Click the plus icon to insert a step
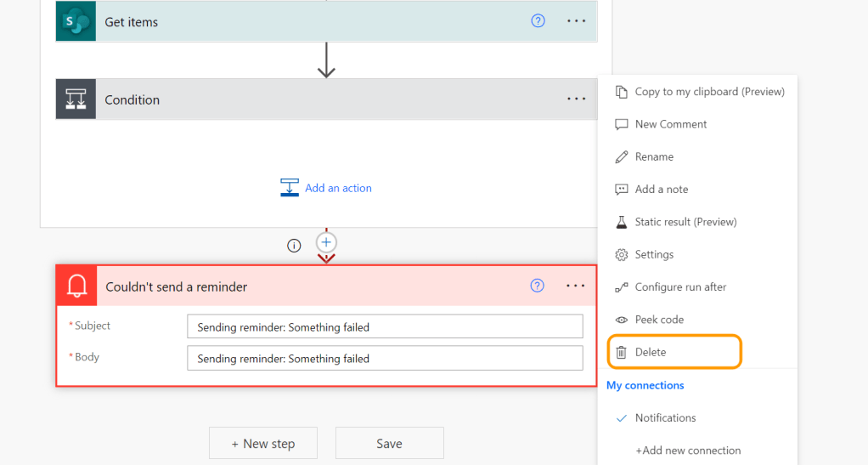The width and height of the screenshot is (868, 465). click(326, 242)
